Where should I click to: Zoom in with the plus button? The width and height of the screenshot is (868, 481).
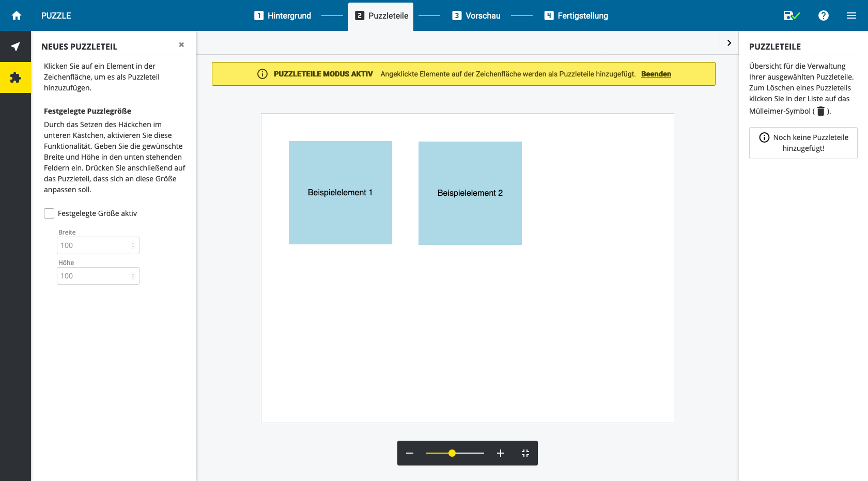tap(500, 453)
